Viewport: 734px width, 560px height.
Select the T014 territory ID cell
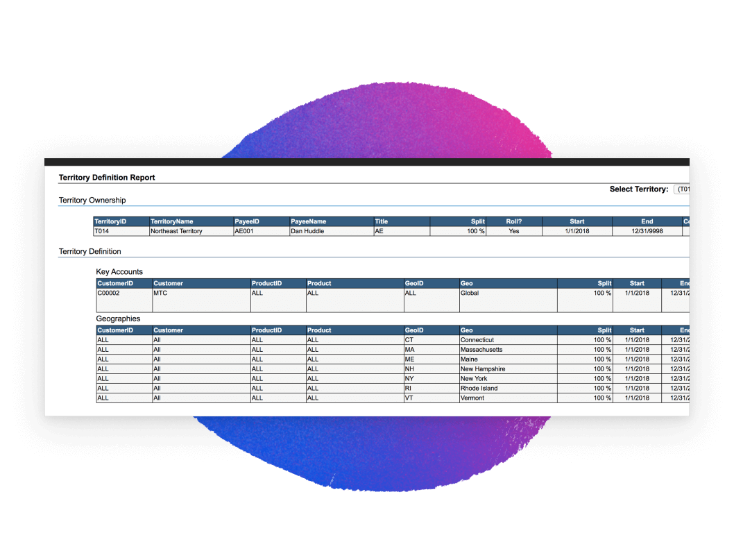(x=121, y=231)
